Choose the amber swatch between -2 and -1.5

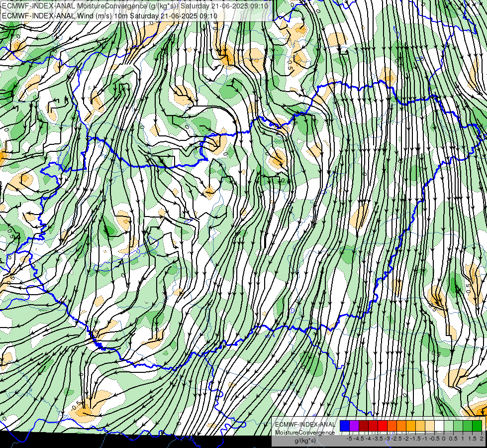coord(411,426)
